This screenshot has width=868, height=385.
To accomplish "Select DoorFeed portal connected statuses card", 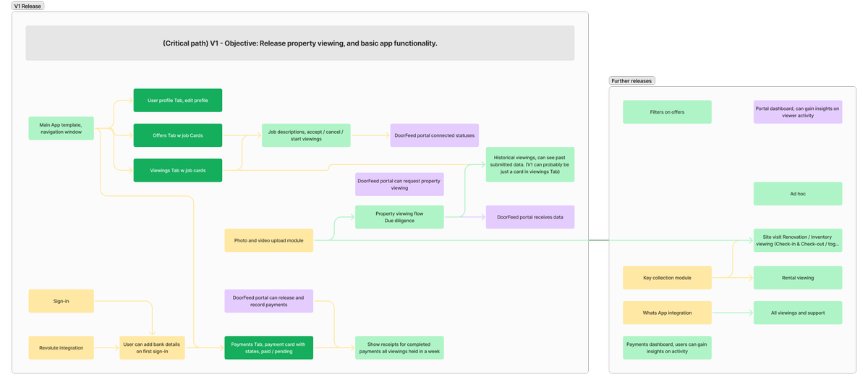I will click(x=435, y=135).
